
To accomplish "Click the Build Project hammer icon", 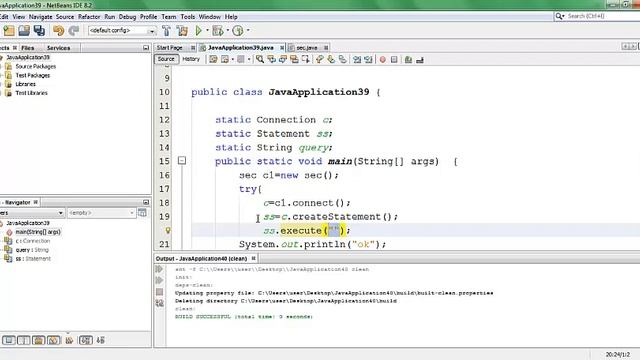I will 167,31.
